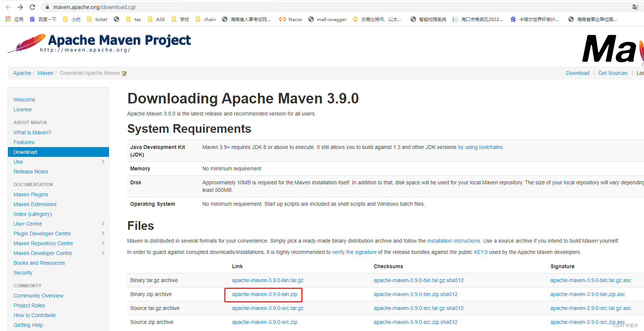Select License in the sidebar
644x331 pixels.
(23, 109)
